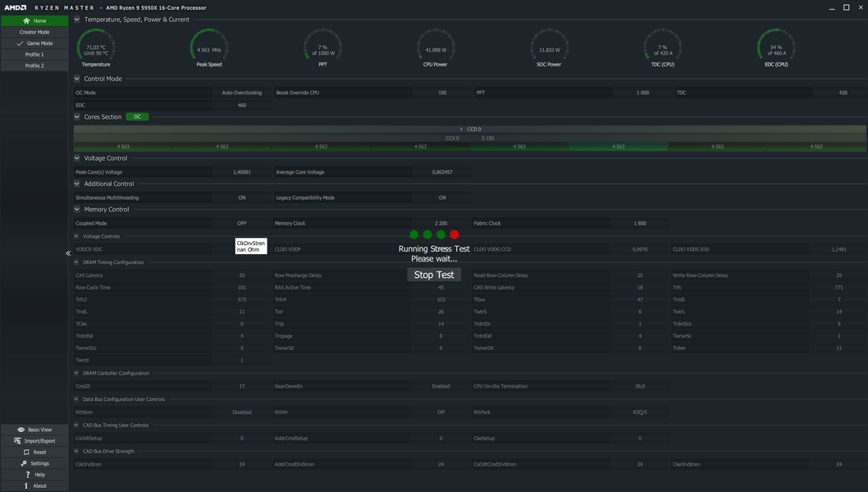The width and height of the screenshot is (868, 492).
Task: Toggle the green OC badge in Cores Section
Action: [x=137, y=116]
